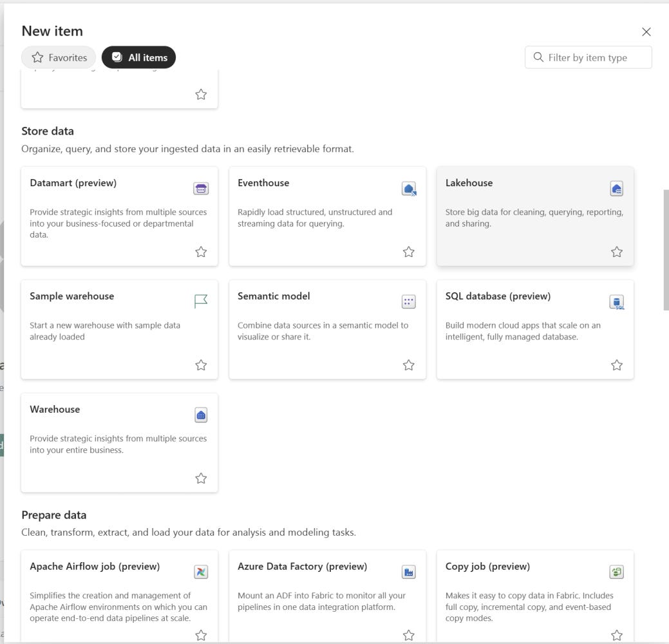Toggle favorite star on Sample warehouse

(x=201, y=365)
